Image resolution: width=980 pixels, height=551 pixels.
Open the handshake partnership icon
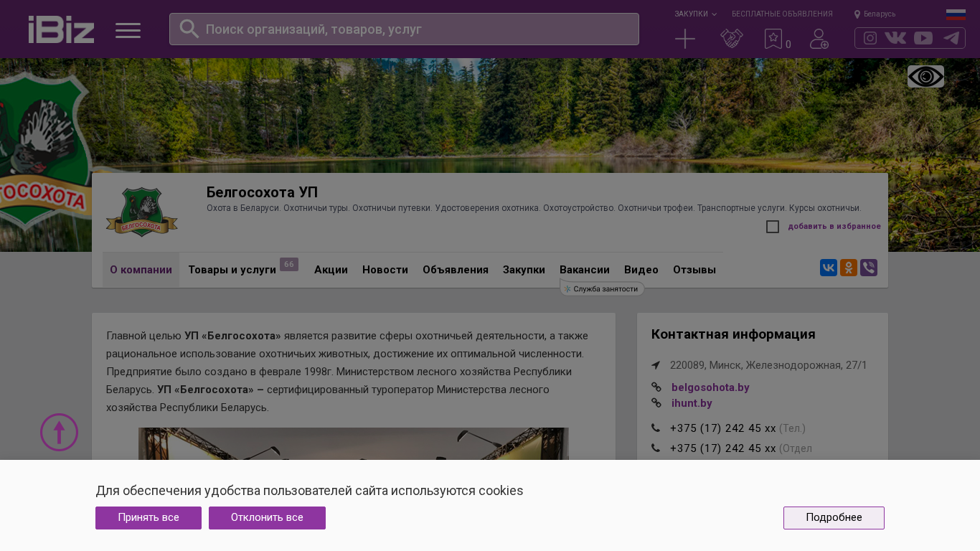pos(731,39)
